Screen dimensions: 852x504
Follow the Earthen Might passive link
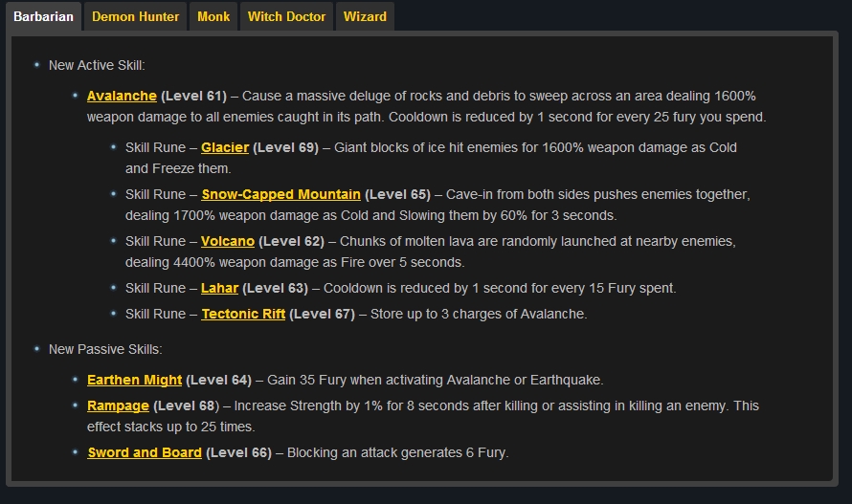134,380
